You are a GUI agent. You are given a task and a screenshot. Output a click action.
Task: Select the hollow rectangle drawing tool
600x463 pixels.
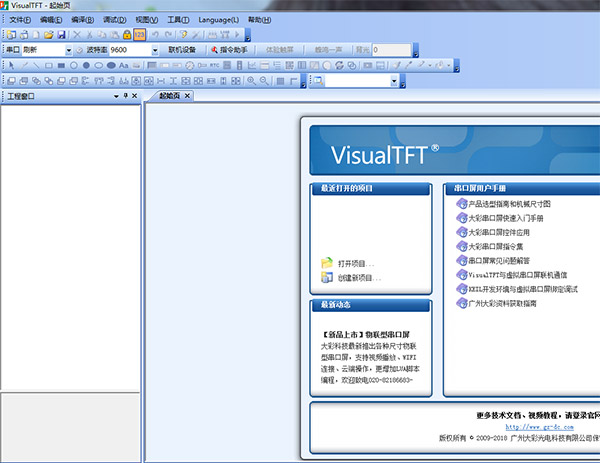click(49, 65)
